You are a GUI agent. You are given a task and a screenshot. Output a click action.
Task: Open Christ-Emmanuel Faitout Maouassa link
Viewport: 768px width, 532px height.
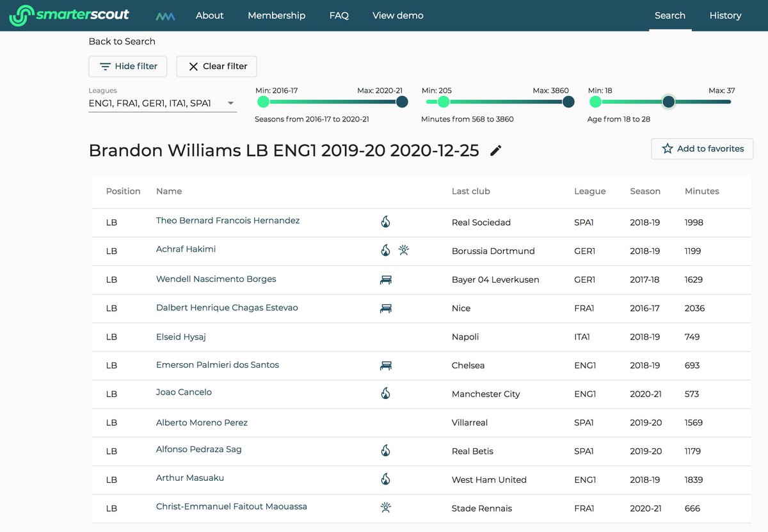click(x=232, y=506)
